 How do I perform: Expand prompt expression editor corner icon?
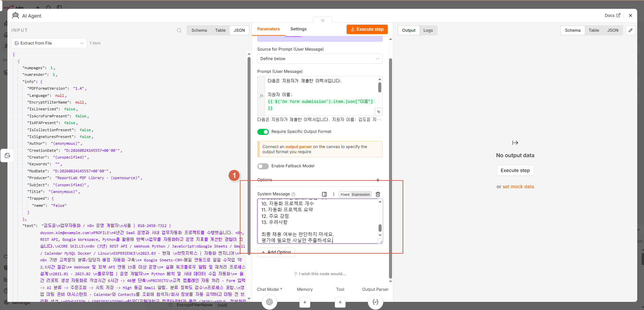click(x=379, y=112)
